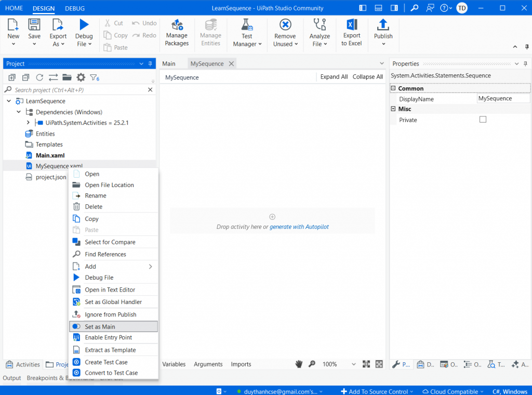Screen dimensions: 532x395
Task: Open the Project file filter icon
Action: [95, 78]
